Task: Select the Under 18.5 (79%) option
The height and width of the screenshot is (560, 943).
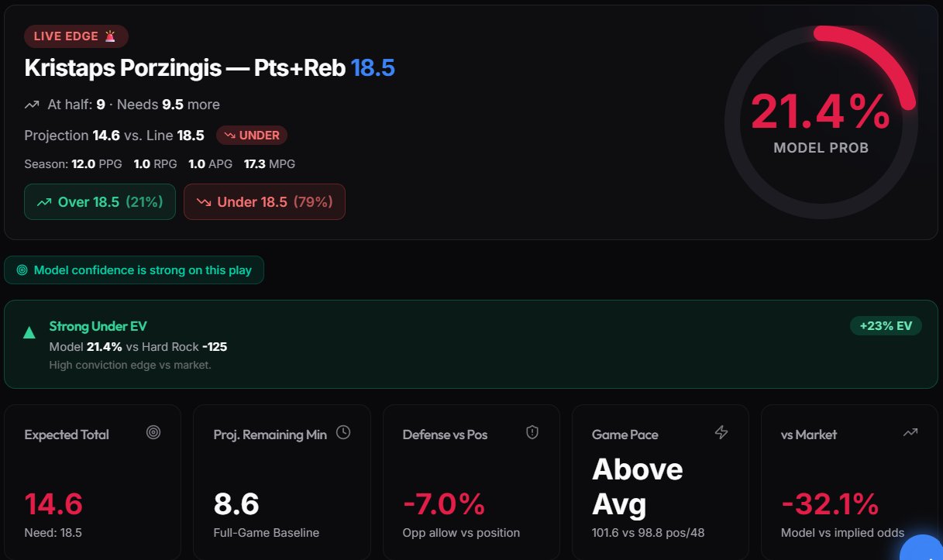Action: 264,202
